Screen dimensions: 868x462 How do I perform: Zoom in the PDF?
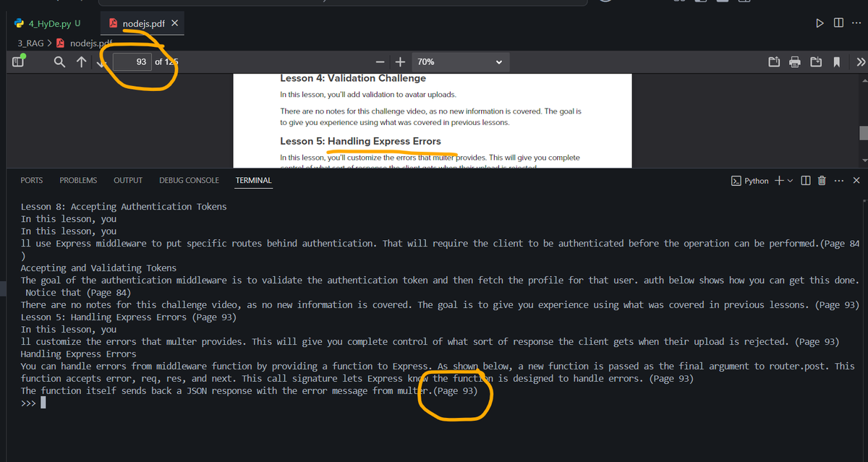click(399, 62)
